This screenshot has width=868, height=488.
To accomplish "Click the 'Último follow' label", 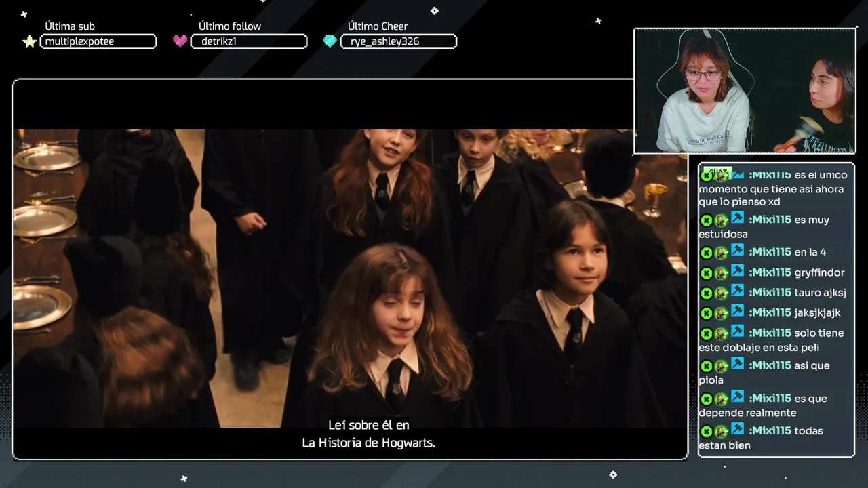I will click(x=230, y=26).
